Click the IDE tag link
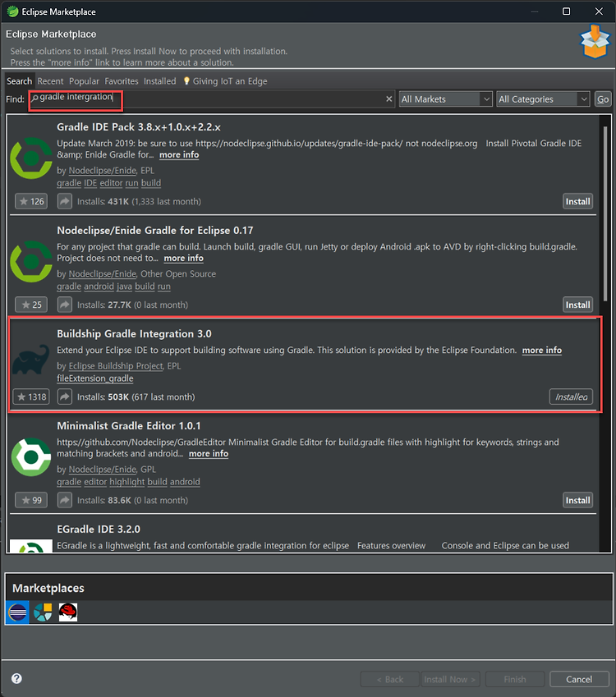The width and height of the screenshot is (616, 697). point(90,183)
